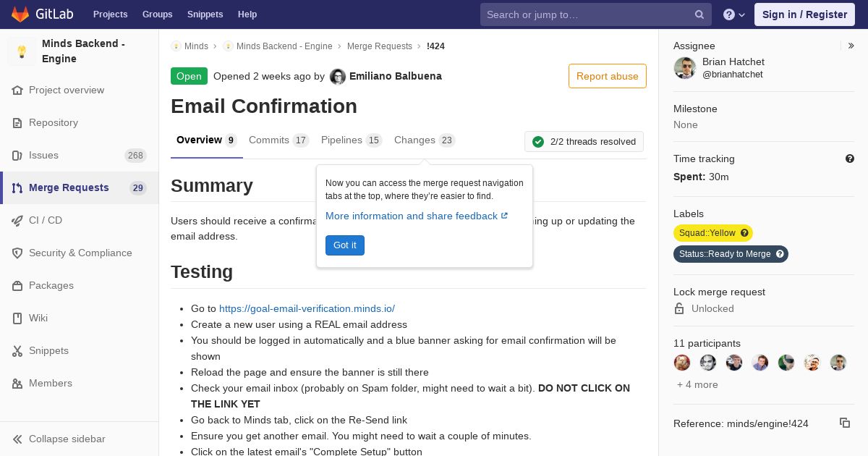Image resolution: width=868 pixels, height=456 pixels.
Task: Click the Project overview home icon
Action: click(x=17, y=90)
